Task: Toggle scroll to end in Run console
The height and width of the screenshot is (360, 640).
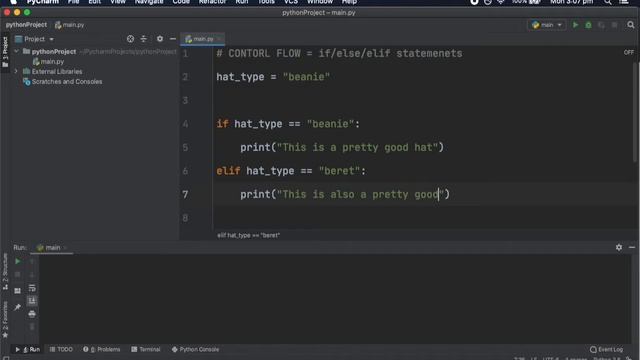Action: [x=32, y=301]
